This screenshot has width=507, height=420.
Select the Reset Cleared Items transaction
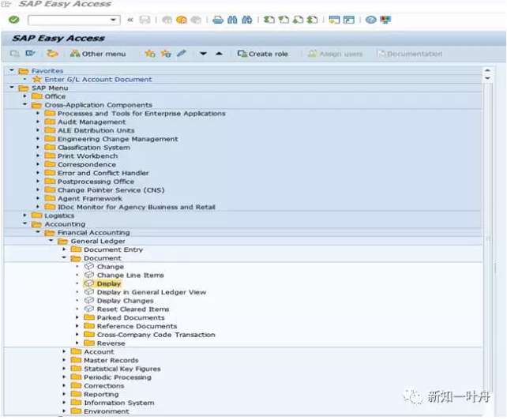coord(133,309)
